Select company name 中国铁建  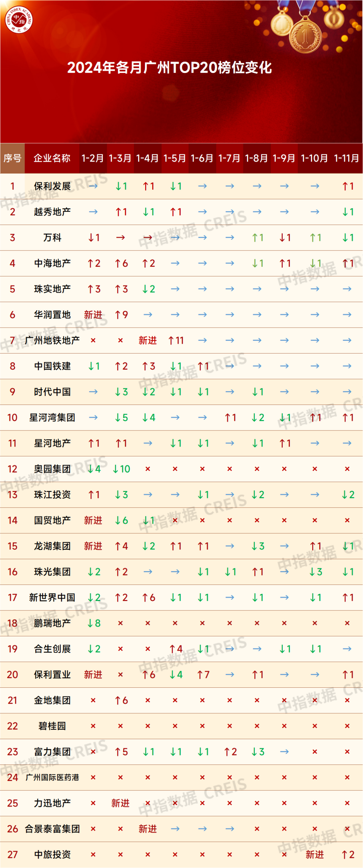52,366
